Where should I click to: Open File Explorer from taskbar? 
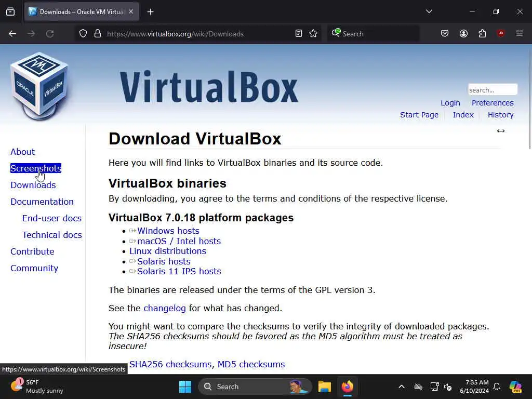(324, 387)
